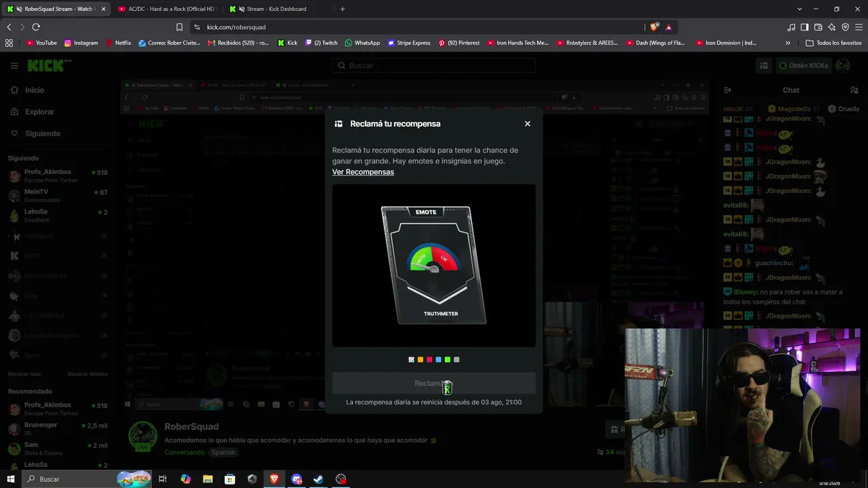Open Siguiendo in the sidebar
Screen dimensions: 868x488
coord(36,134)
